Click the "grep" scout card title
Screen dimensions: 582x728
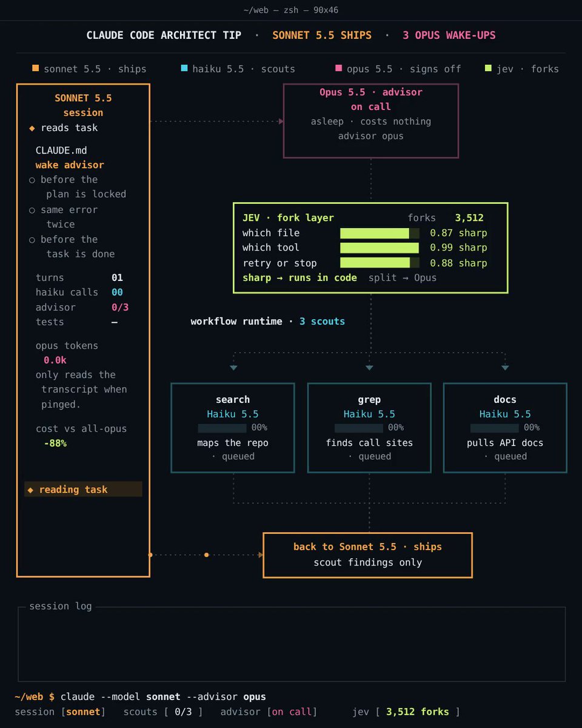(x=369, y=399)
